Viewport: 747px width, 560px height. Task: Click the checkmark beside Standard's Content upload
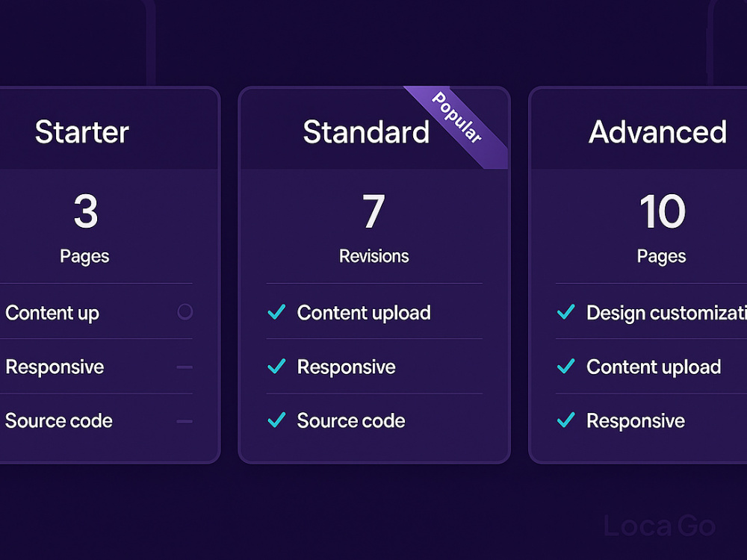coord(276,312)
